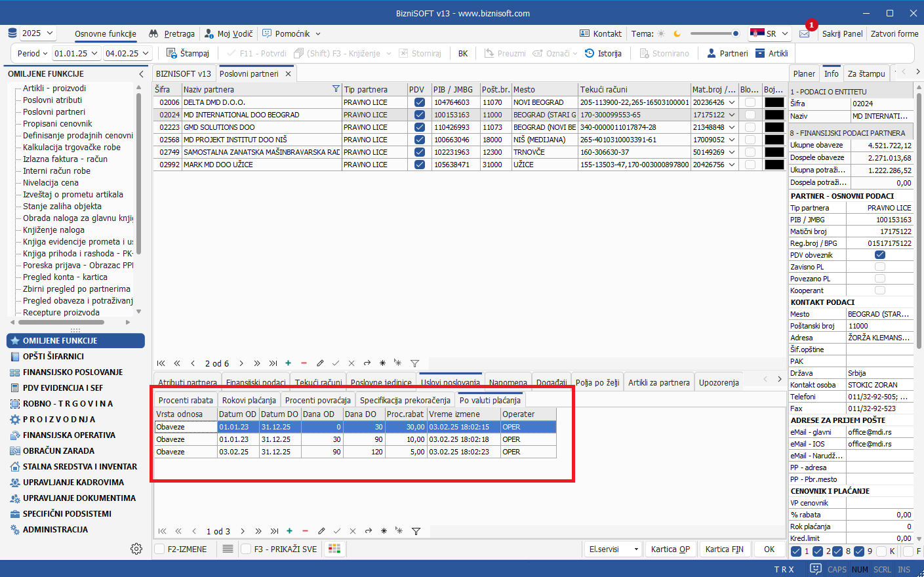
Task: Click the Kartica FIN button
Action: pyautogui.click(x=724, y=549)
